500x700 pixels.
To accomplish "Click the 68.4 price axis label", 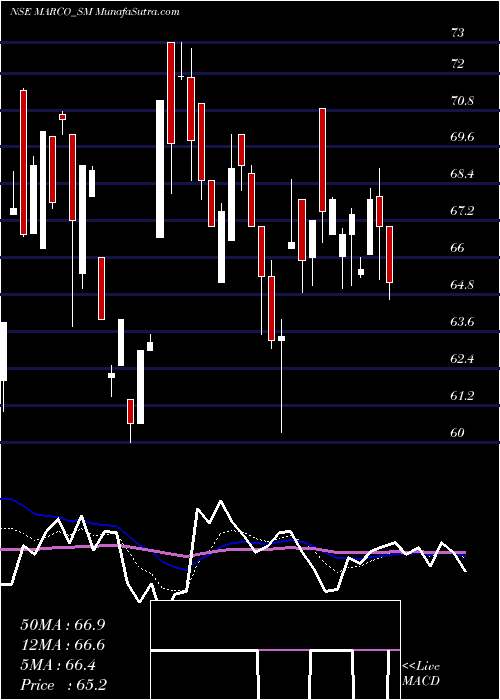I will click(x=462, y=174).
